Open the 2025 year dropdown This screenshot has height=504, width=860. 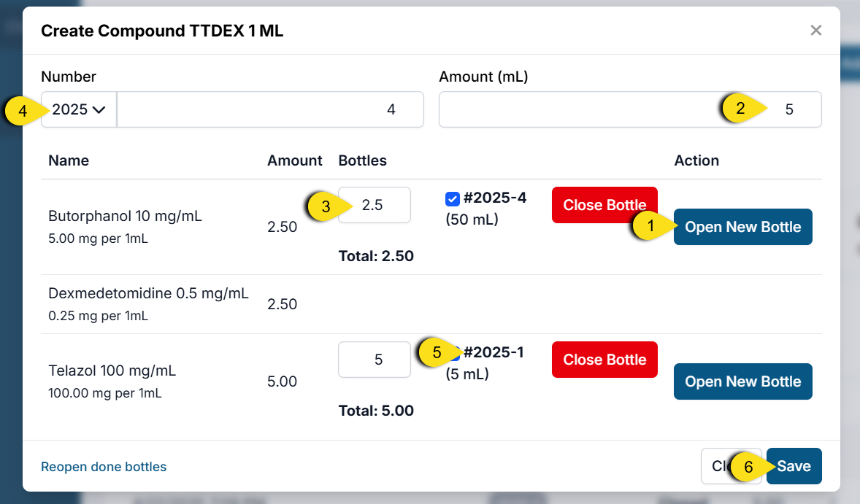pos(79,109)
